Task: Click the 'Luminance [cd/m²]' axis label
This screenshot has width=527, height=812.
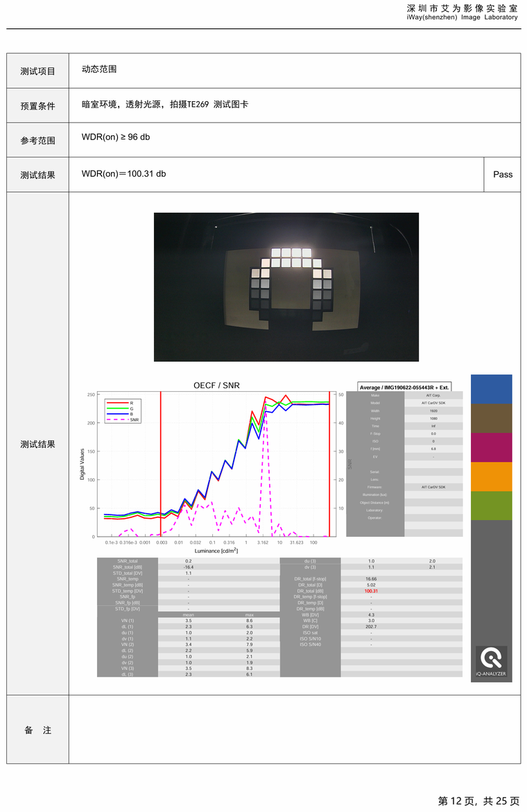Action: pos(216,551)
